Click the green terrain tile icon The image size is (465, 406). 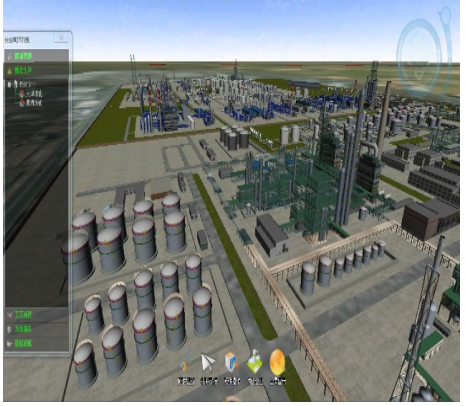pos(255,362)
